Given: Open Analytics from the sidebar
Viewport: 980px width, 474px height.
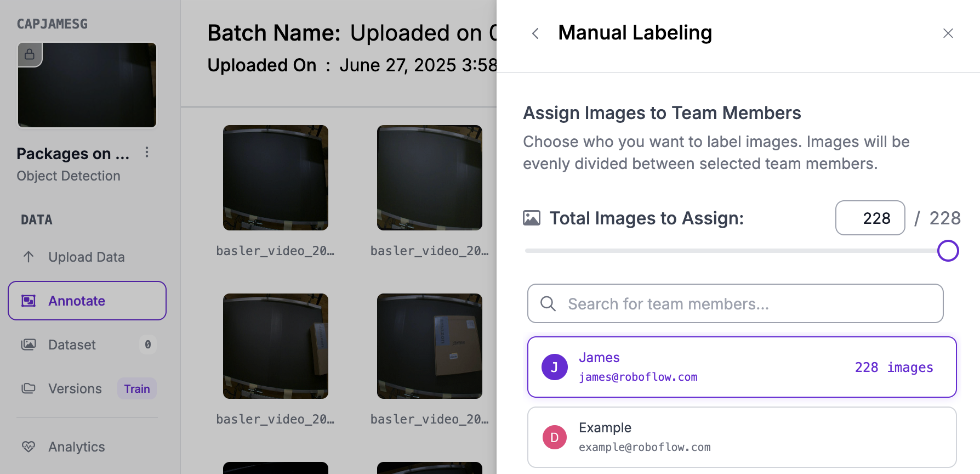Looking at the screenshot, I should click(x=76, y=447).
